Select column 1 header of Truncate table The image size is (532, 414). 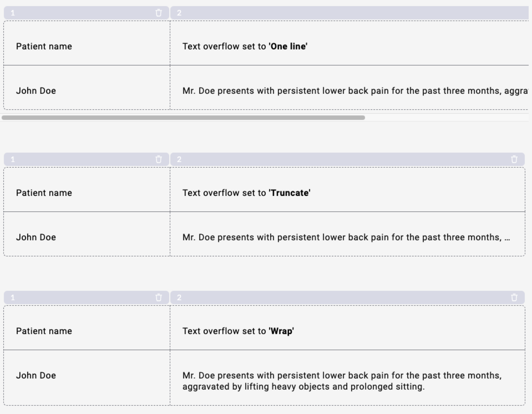(86, 159)
